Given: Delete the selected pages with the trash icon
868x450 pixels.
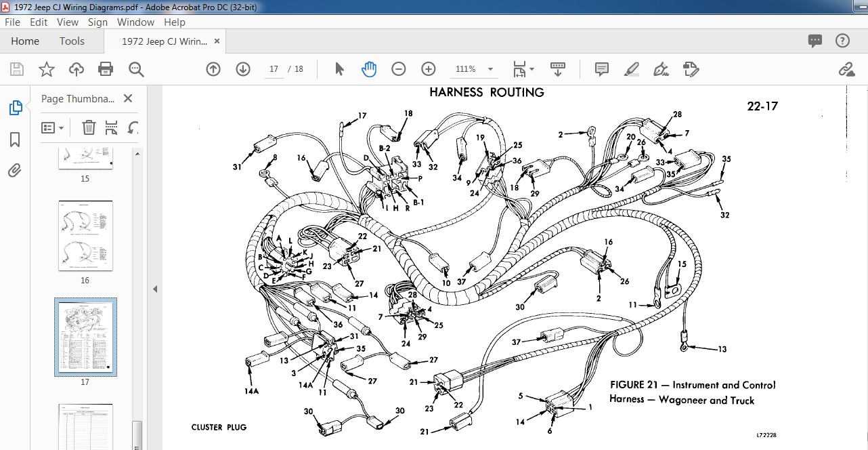Looking at the screenshot, I should 89,127.
